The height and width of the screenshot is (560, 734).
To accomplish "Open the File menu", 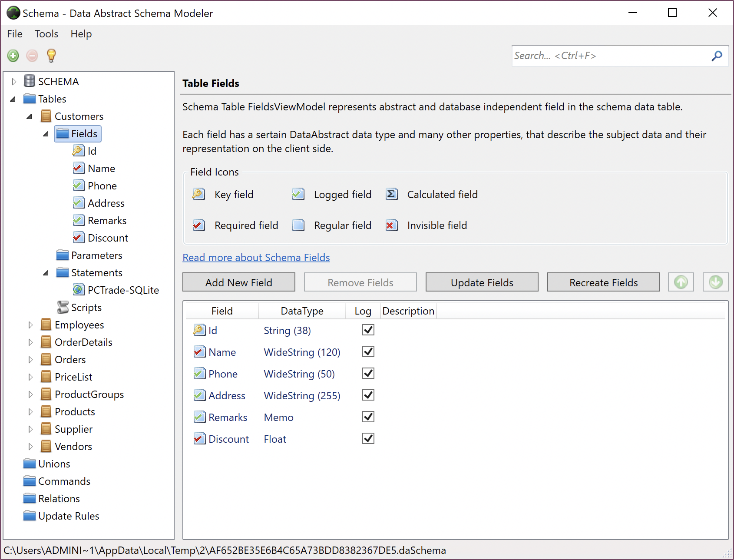I will click(14, 34).
